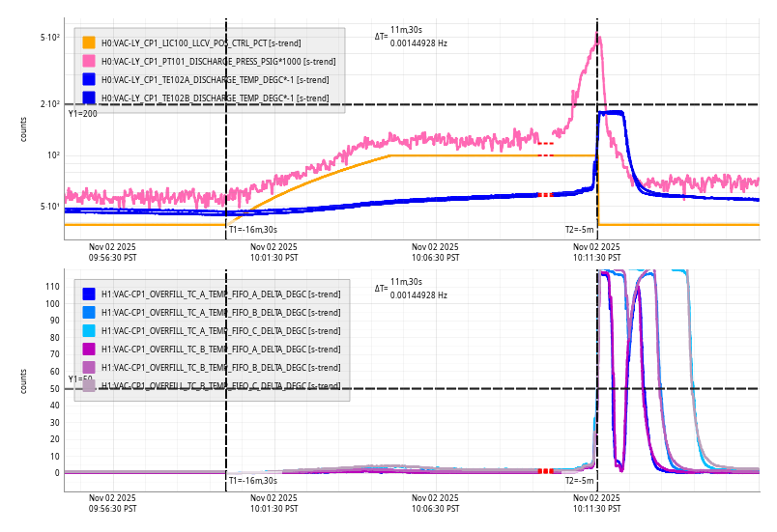777x532 pixels.
Task: Click the T2=-5m cursor label in bottom plot
Action: pyautogui.click(x=579, y=480)
